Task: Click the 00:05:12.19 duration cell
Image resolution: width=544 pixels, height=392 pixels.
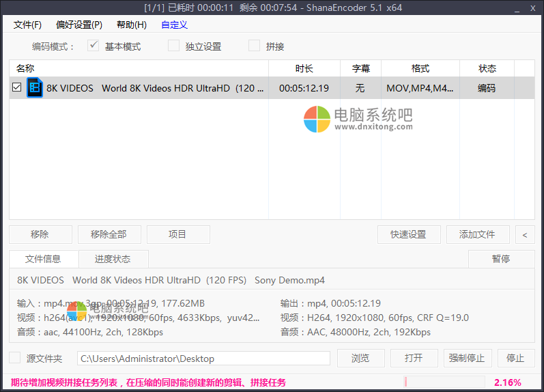Action: click(x=304, y=88)
